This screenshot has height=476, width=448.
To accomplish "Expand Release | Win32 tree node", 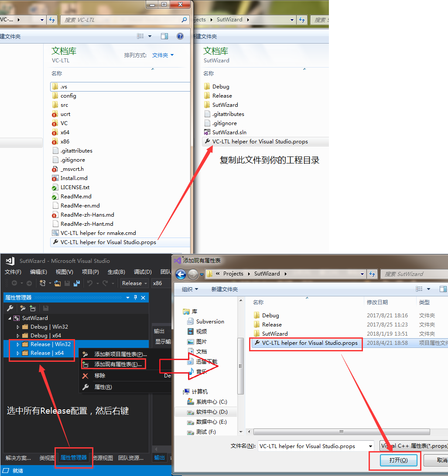I will pos(18,344).
